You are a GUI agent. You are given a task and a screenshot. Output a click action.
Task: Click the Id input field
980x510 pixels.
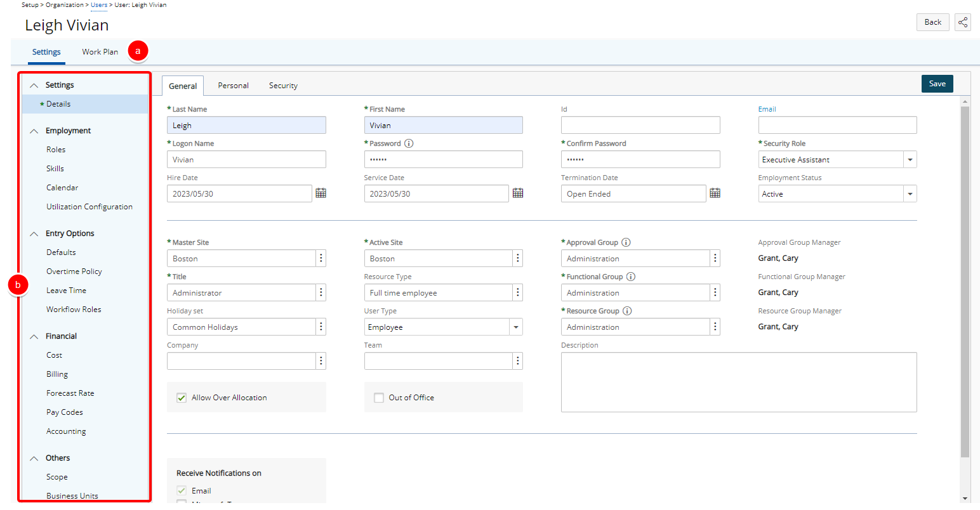pos(640,125)
